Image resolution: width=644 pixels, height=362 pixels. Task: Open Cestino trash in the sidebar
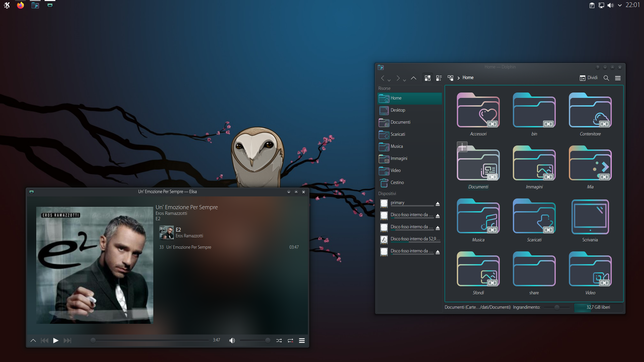(410, 183)
